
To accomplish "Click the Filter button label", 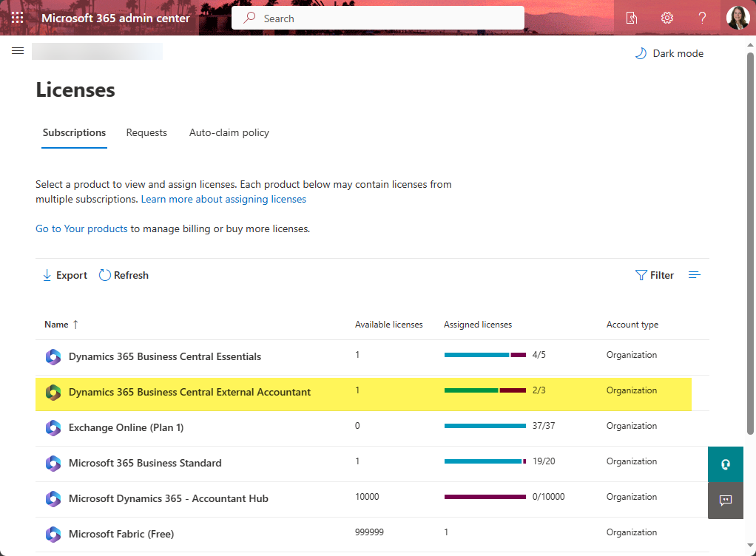I will click(662, 275).
